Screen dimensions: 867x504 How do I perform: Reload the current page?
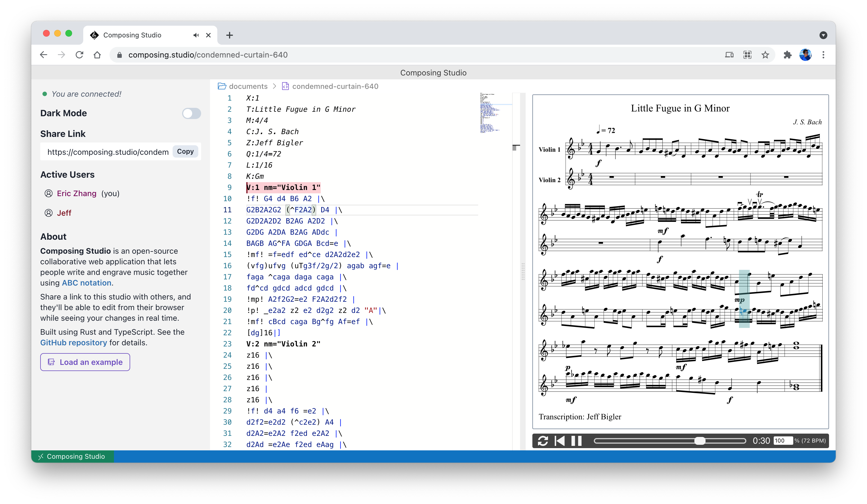pyautogui.click(x=80, y=55)
